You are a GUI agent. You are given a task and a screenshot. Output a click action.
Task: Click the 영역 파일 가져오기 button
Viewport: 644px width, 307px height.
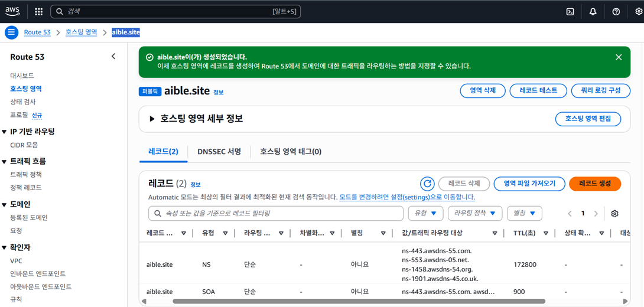point(529,184)
